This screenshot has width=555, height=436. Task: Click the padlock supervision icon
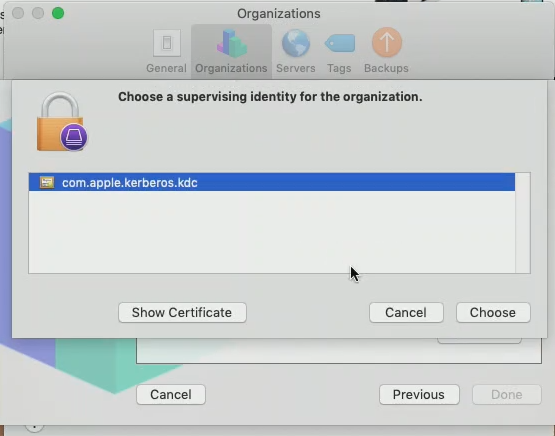click(62, 122)
